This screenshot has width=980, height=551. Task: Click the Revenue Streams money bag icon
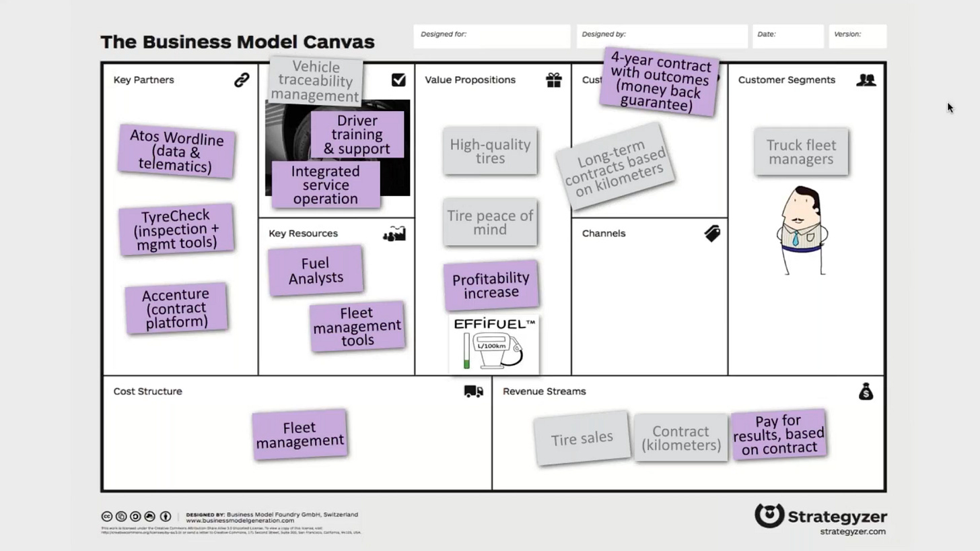tap(866, 391)
